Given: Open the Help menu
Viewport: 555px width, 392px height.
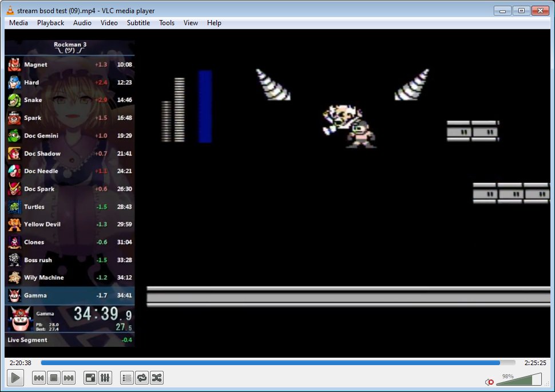Looking at the screenshot, I should 214,23.
